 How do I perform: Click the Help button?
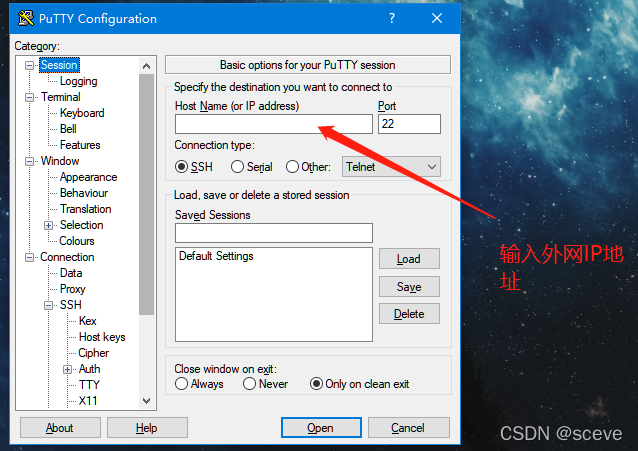[147, 428]
